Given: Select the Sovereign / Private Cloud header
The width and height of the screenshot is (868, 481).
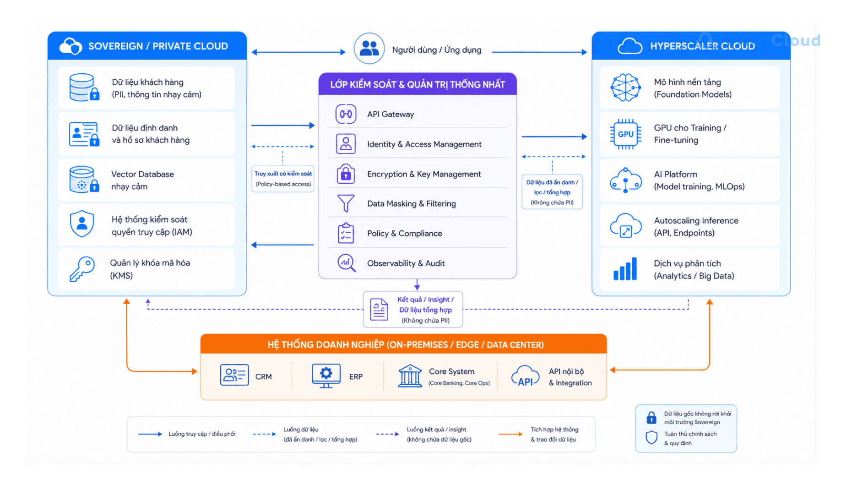Looking at the screenshot, I should tap(147, 46).
